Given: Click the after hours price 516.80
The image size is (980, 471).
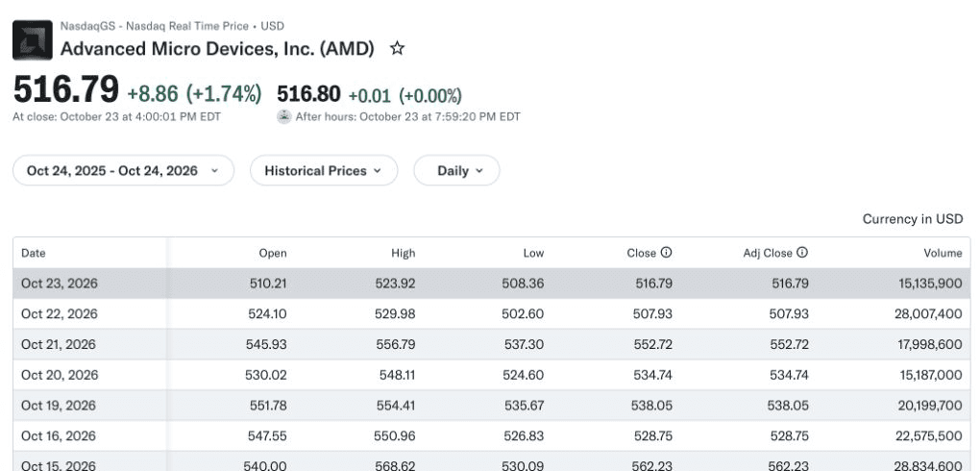Looking at the screenshot, I should pyautogui.click(x=308, y=94).
